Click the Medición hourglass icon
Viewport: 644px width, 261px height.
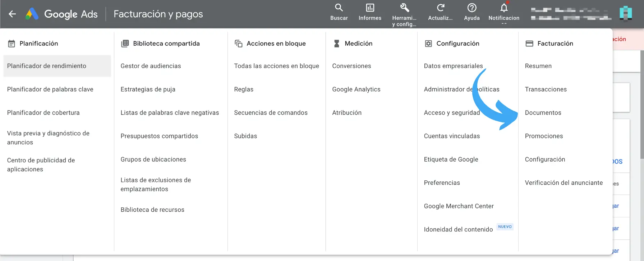337,44
